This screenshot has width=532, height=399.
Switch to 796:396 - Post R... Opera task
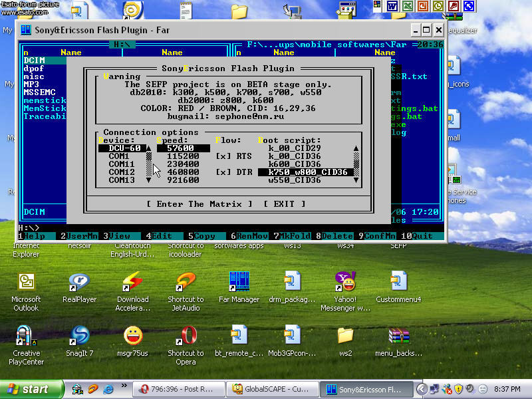tap(178, 389)
